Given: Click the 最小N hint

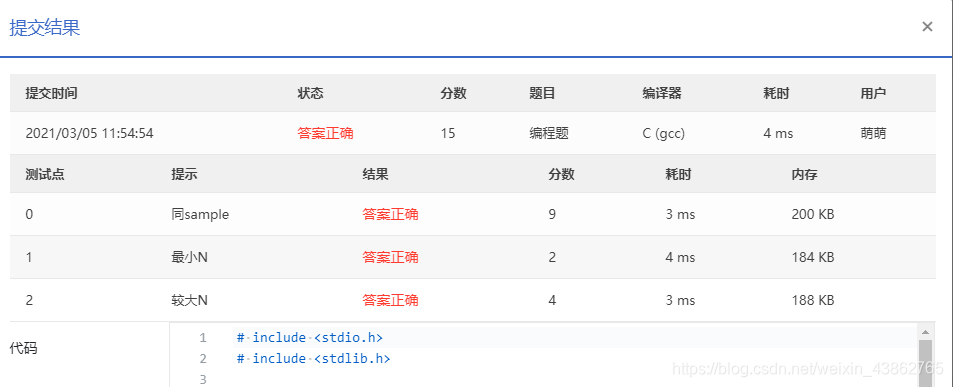Looking at the screenshot, I should click(190, 258).
